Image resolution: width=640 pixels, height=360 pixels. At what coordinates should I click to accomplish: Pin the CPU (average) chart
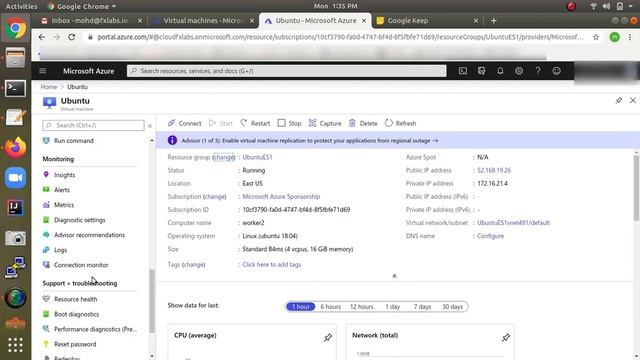[328, 337]
